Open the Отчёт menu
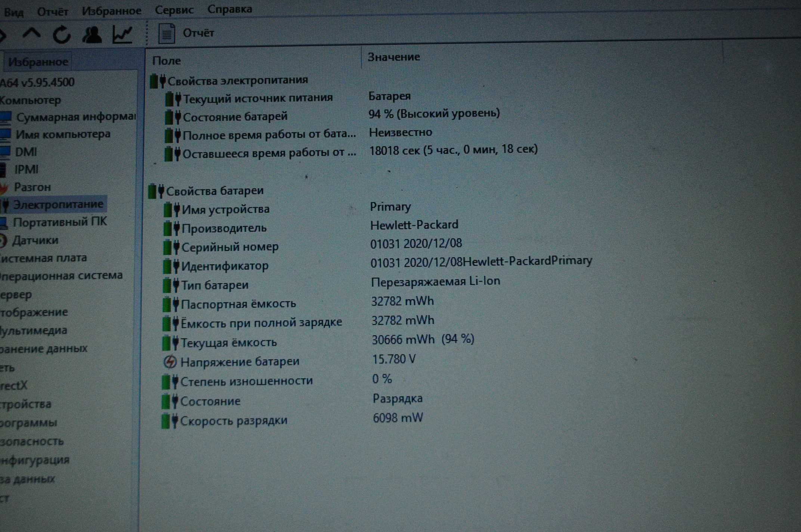801x532 pixels. tap(53, 12)
